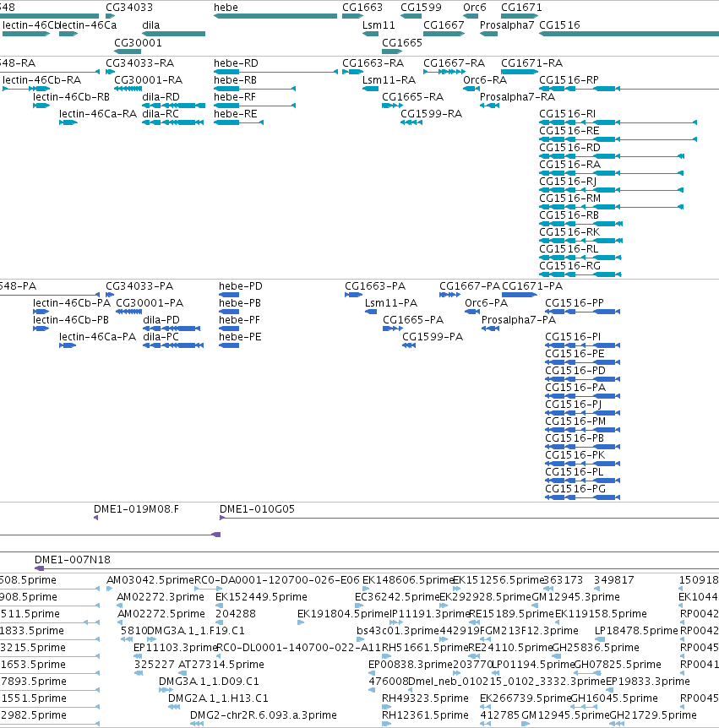Open protein CG1516-PP
Screen dimensions: 719x728
(575, 303)
